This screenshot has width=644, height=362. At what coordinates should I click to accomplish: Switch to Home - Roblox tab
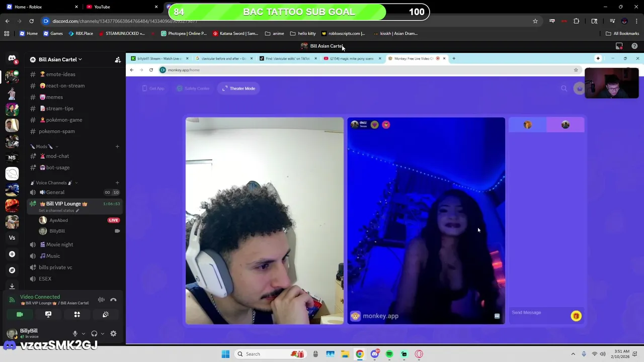(42, 7)
